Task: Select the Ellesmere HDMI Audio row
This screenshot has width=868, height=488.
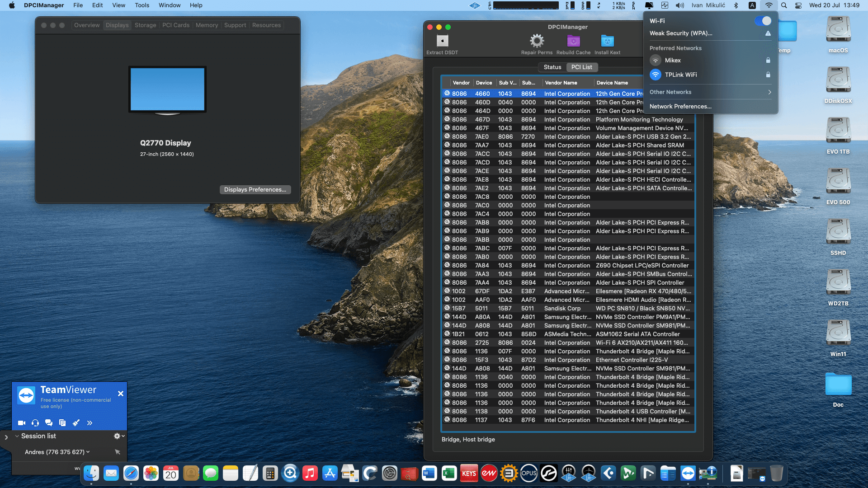Action: tap(568, 300)
